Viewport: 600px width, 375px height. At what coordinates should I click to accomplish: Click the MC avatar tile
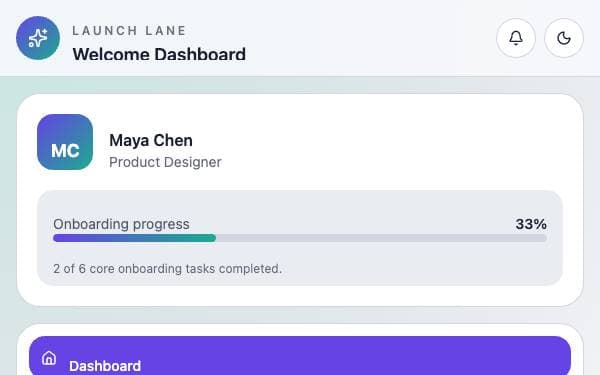point(65,142)
